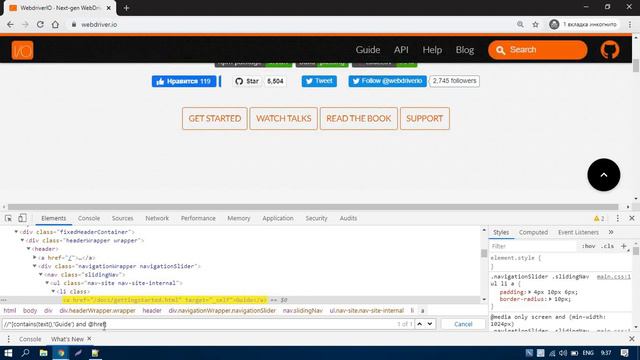Click the zoom magnifier icon in address bar
Viewport: 640px width, 360px height.
coord(520,24)
